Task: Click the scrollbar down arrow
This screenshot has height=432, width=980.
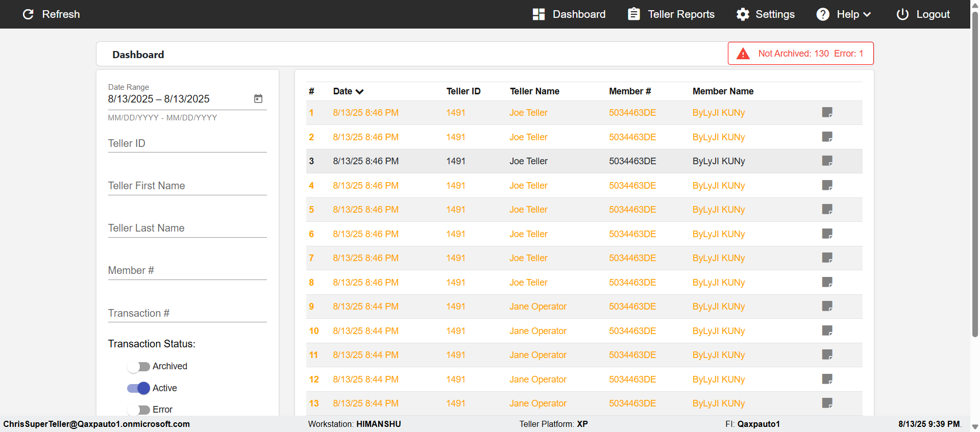Action: tap(975, 427)
